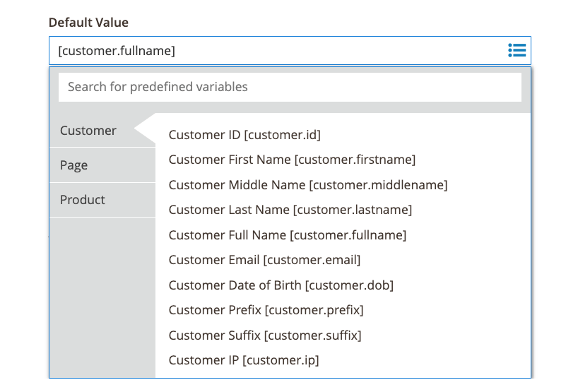578x392 pixels.
Task: Pick the Customer Prefix variable
Action: (x=266, y=310)
